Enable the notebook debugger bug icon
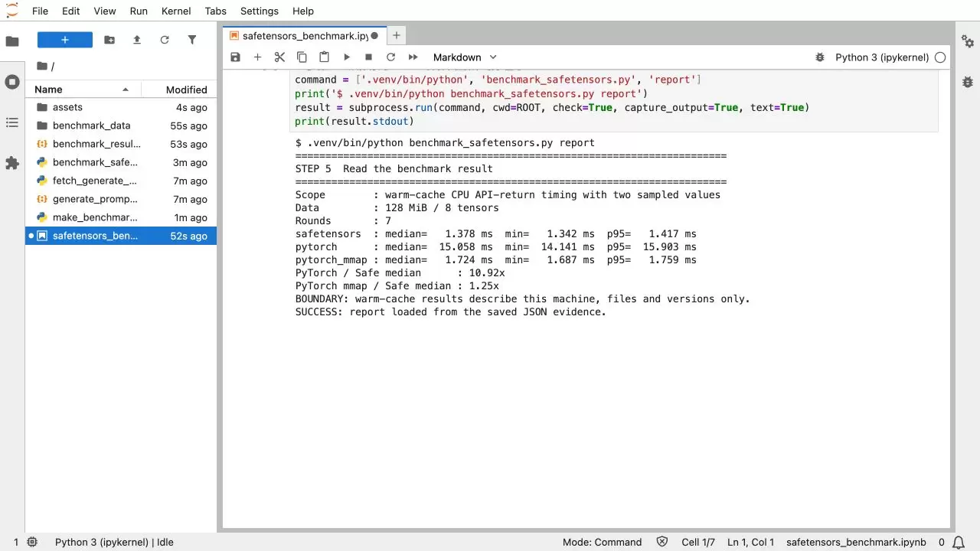This screenshot has width=980, height=551. coord(820,57)
